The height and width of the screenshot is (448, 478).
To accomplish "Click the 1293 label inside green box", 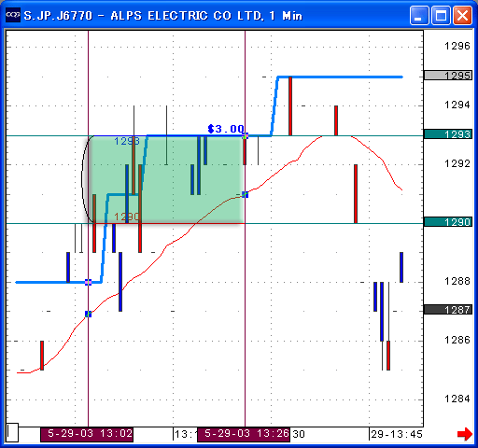I will click(127, 141).
